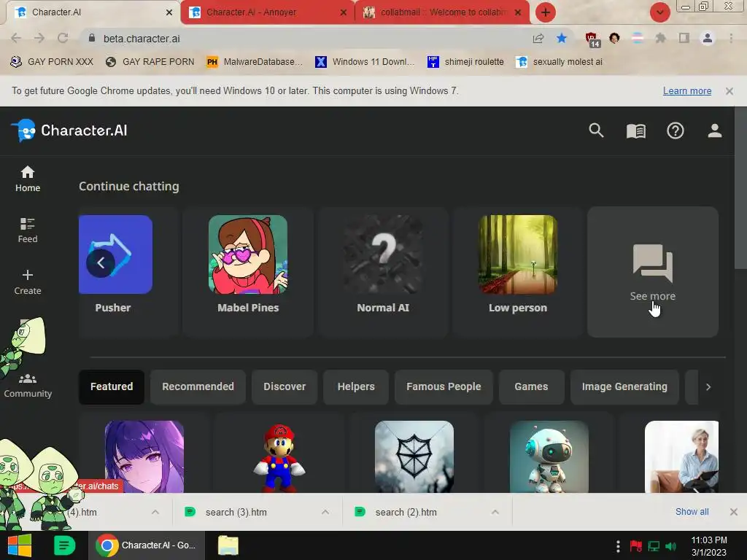Click the volume speaker tray icon
Viewport: 747px width, 560px height.
tap(671, 546)
